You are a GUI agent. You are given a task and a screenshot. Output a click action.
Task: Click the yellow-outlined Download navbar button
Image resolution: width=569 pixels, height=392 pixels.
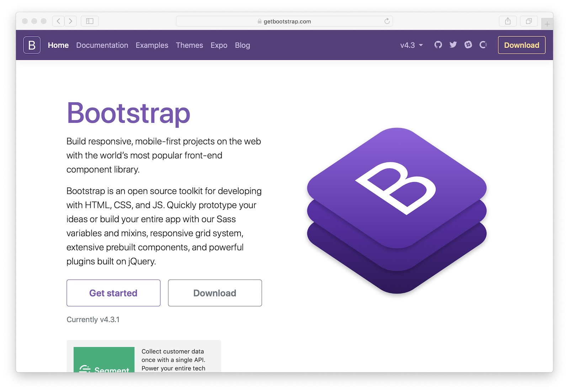coord(522,45)
